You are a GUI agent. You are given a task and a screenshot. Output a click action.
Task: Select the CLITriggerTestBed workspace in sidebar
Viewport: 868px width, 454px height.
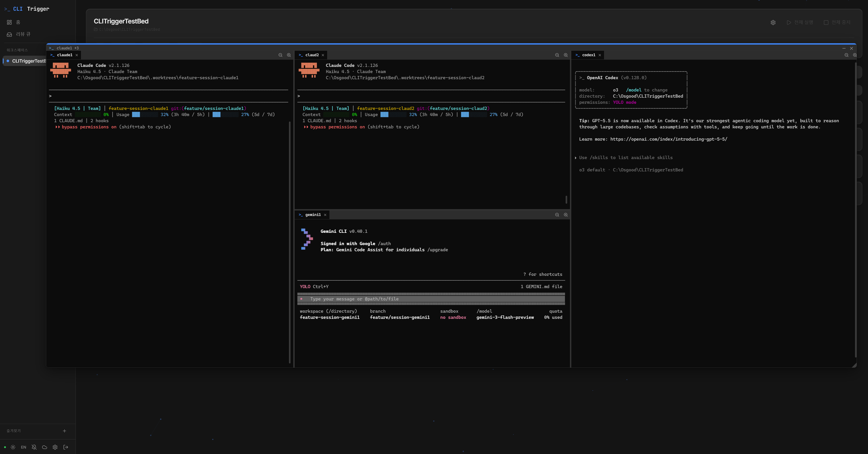pyautogui.click(x=26, y=61)
